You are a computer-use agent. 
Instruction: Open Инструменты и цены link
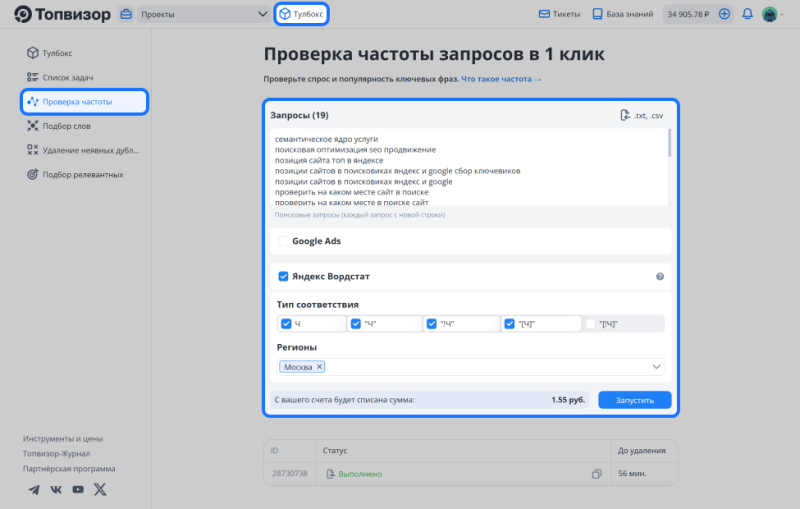(x=63, y=439)
